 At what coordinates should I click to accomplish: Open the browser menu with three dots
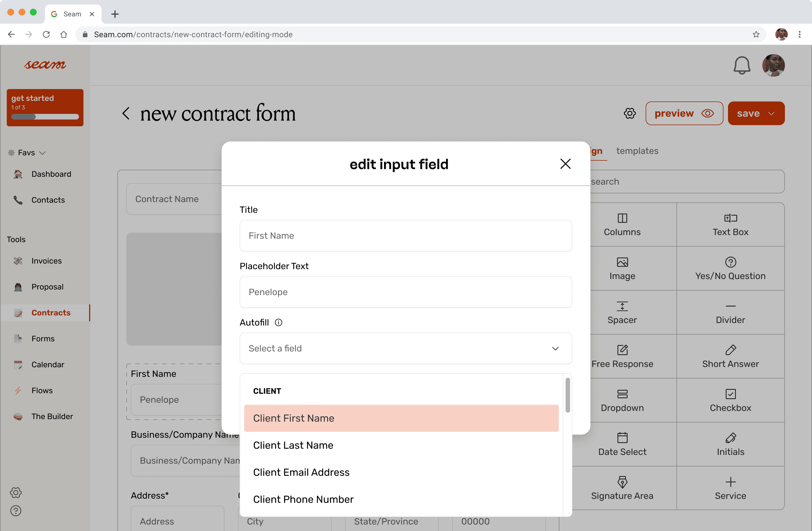click(x=800, y=34)
